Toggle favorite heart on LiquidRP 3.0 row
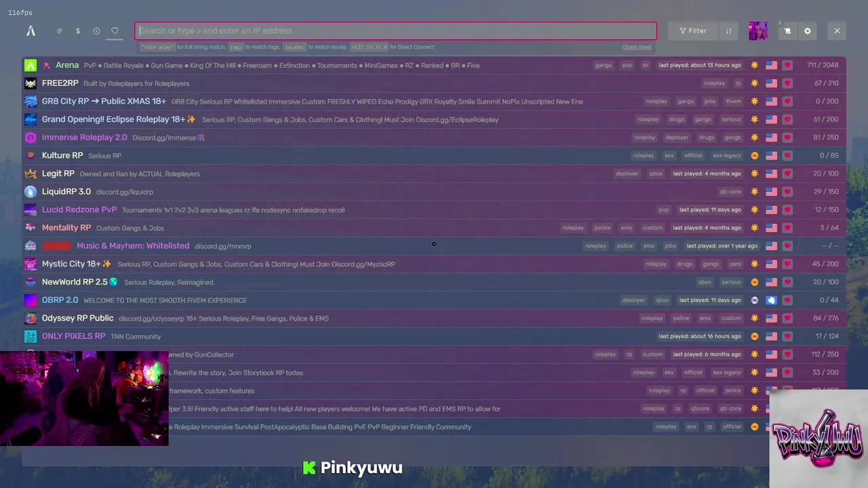This screenshot has height=488, width=868. click(x=787, y=192)
